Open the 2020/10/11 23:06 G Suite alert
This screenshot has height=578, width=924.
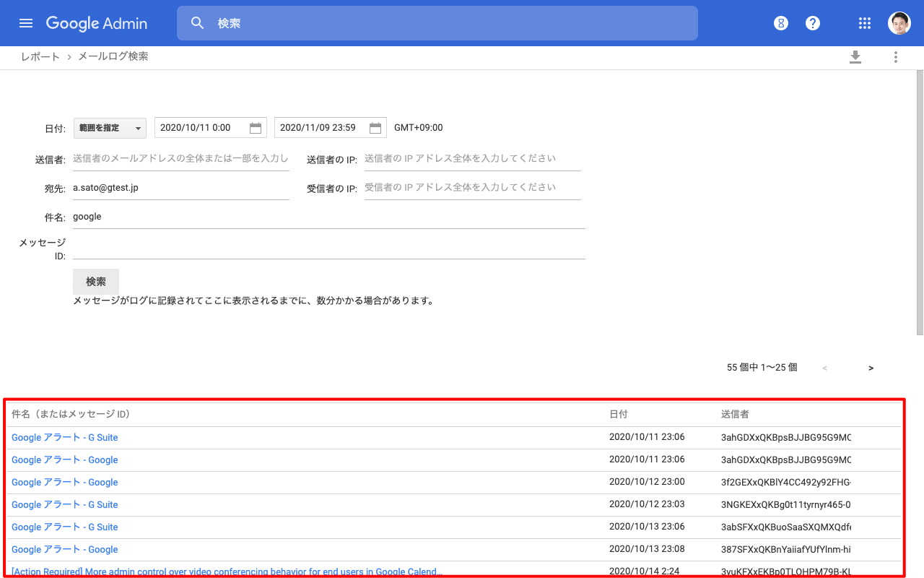click(65, 437)
